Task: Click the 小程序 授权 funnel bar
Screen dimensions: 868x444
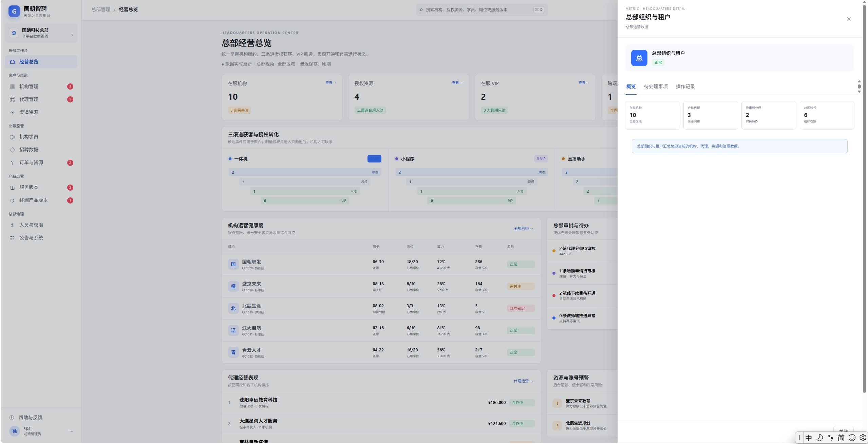Action: pos(471,182)
